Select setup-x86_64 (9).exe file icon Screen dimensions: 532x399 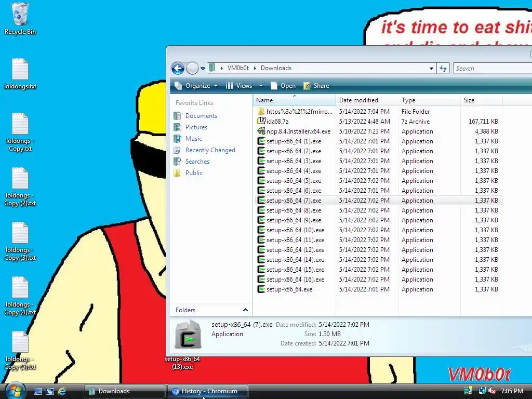pyautogui.click(x=261, y=220)
